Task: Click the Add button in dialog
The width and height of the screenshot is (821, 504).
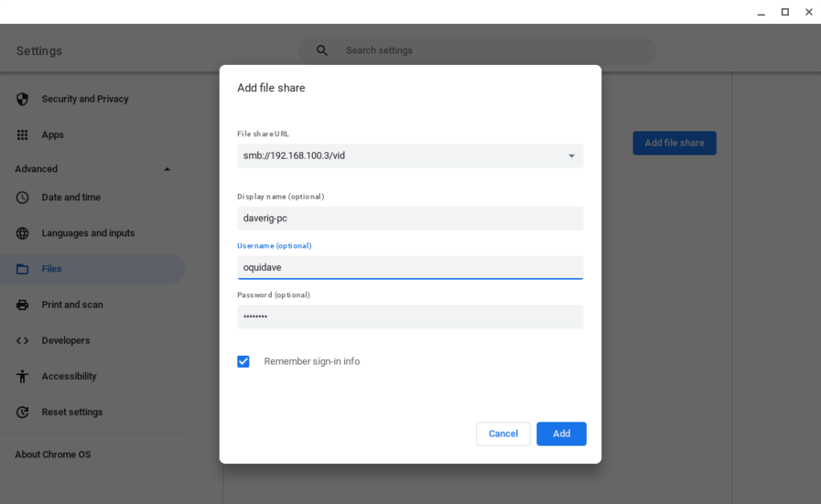Action: pyautogui.click(x=561, y=433)
